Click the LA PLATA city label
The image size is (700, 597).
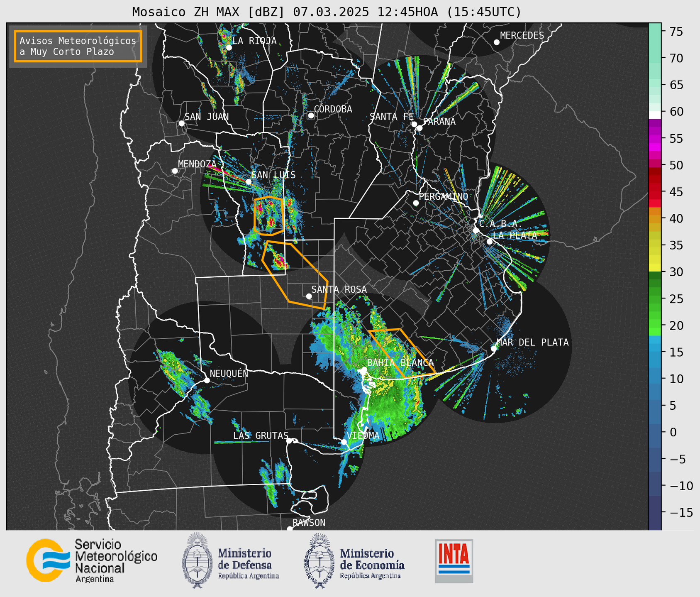pos(515,235)
